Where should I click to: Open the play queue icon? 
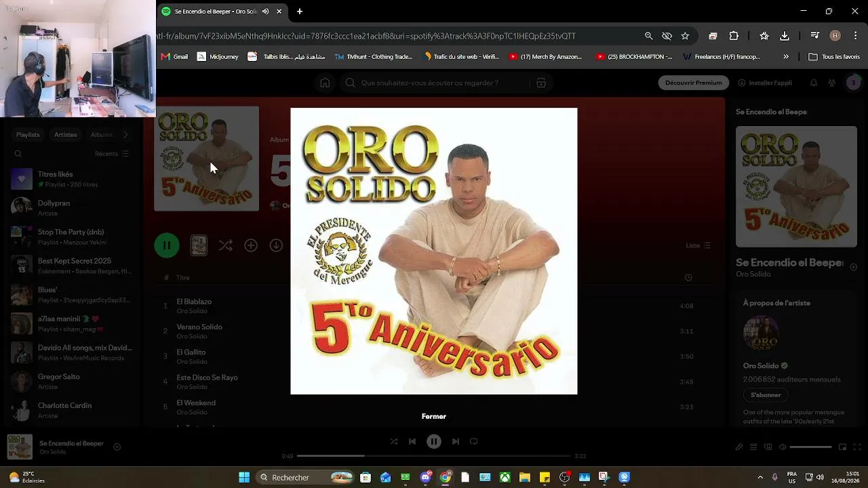753,447
